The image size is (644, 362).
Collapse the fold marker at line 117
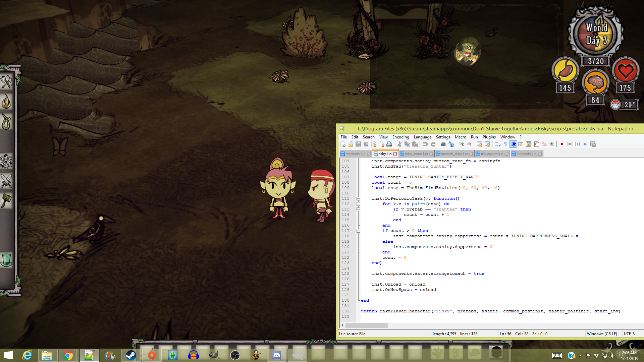pyautogui.click(x=358, y=231)
